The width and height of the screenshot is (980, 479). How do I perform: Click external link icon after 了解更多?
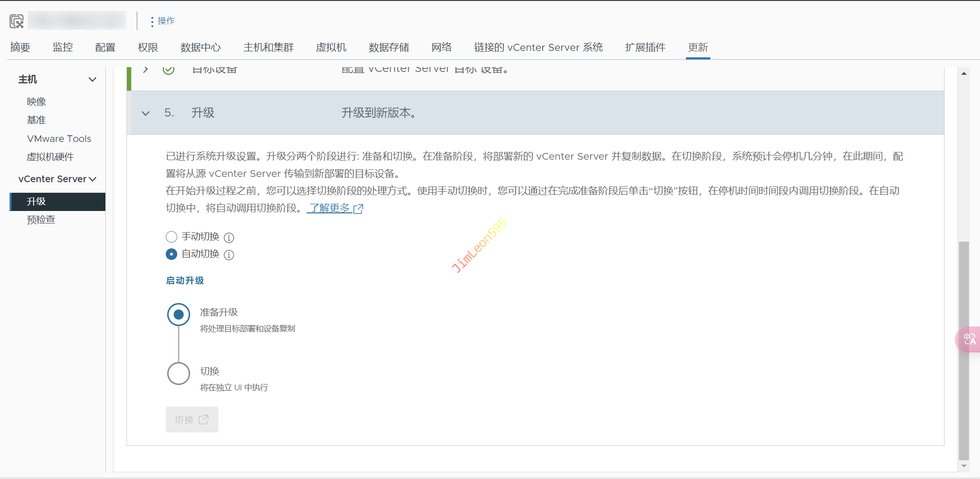coord(358,209)
